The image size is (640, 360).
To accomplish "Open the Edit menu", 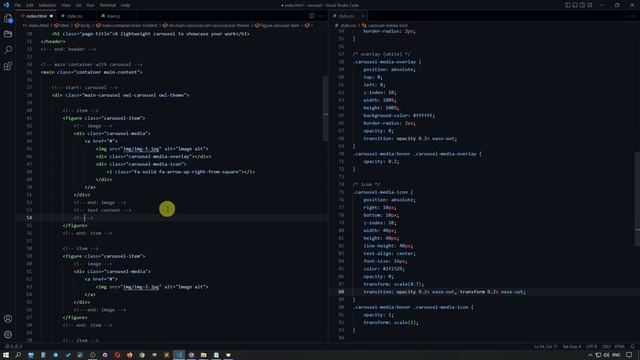I will (30, 5).
